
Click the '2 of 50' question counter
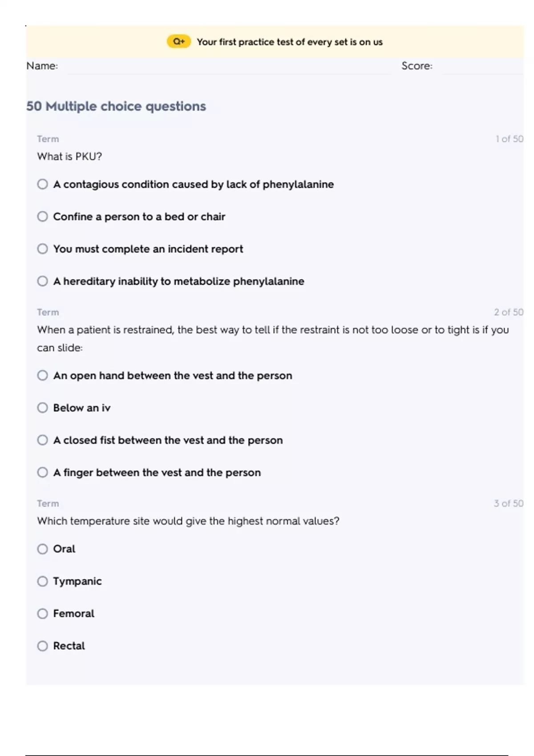click(508, 312)
